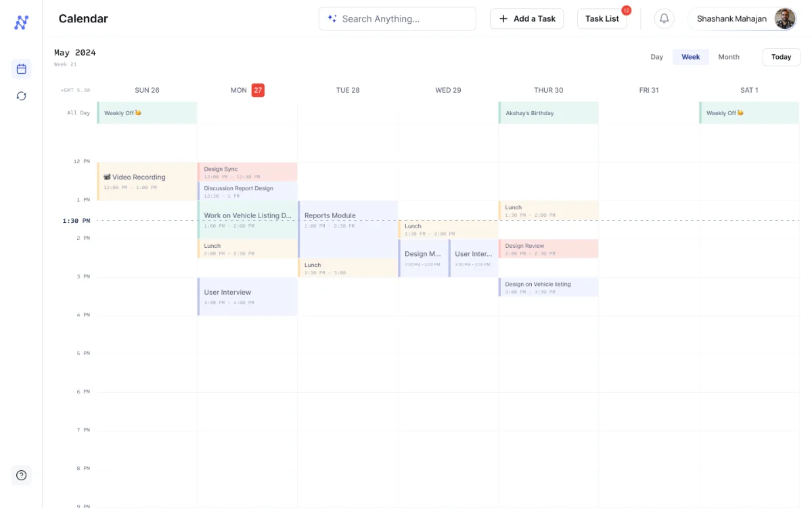812x508 pixels.
Task: Switch to the Week view tab
Action: [x=691, y=57]
